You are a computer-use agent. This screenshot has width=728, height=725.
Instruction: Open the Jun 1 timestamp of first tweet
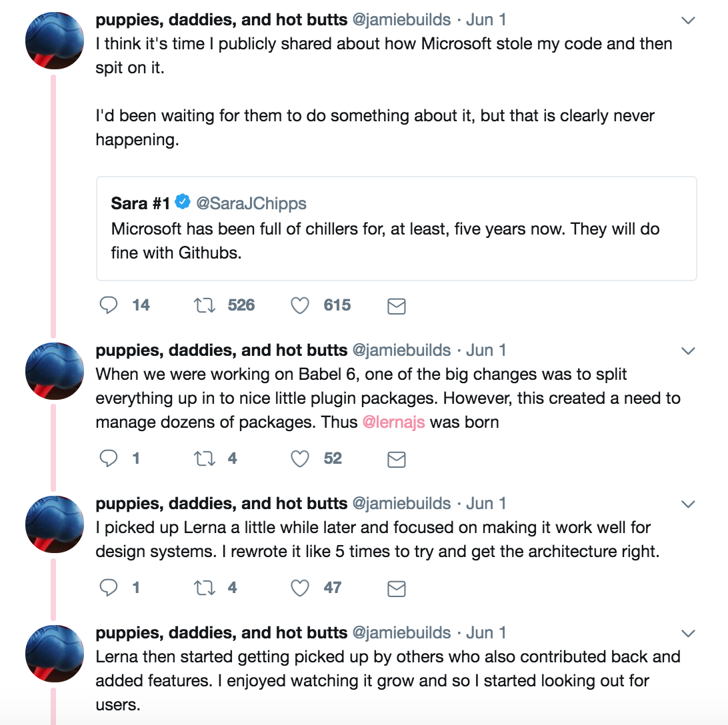click(486, 20)
